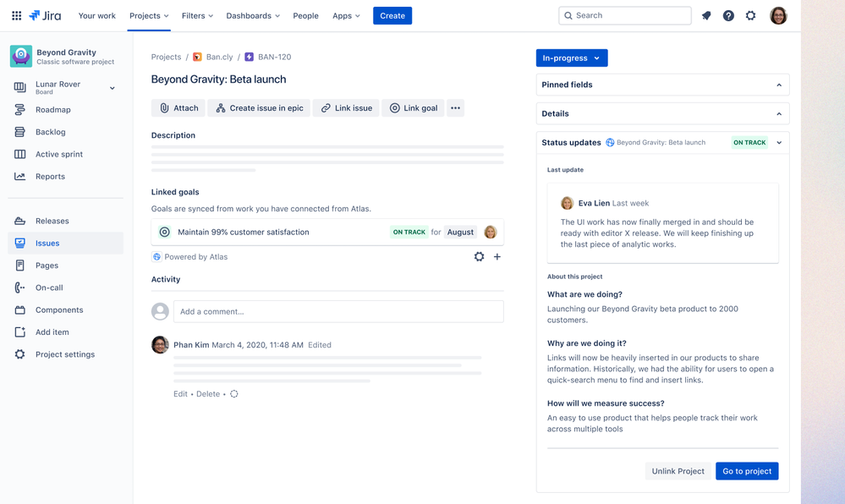The width and height of the screenshot is (845, 504).
Task: Expand the Lunar Rover board chevron
Action: (112, 88)
